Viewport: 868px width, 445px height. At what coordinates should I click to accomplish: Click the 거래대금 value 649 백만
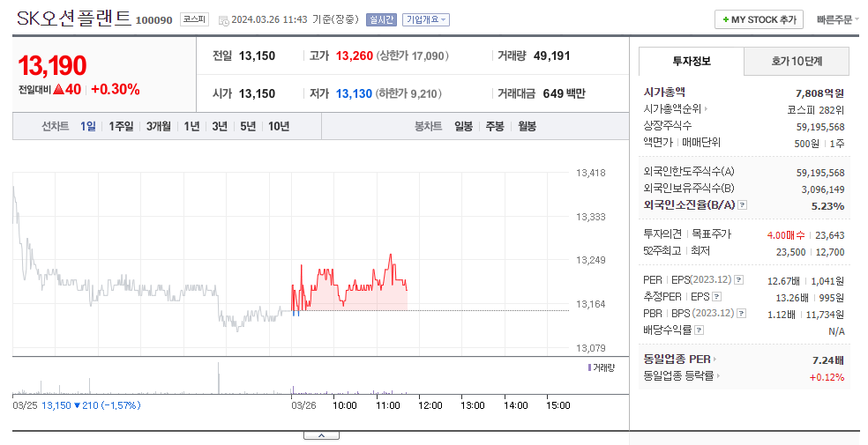click(x=564, y=94)
